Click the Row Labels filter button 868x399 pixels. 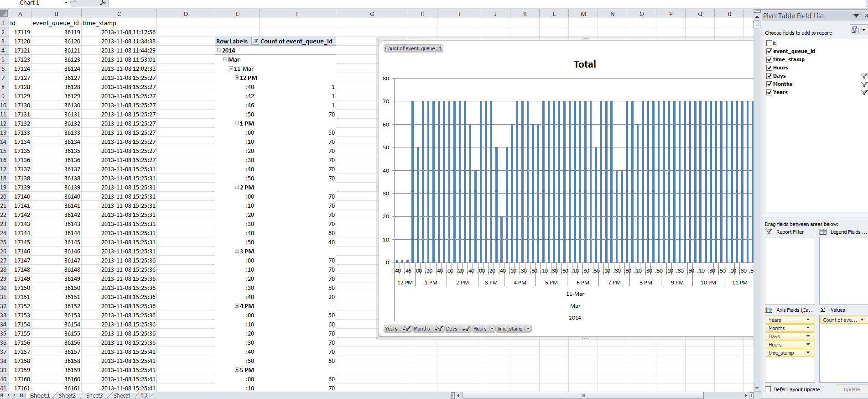[x=255, y=41]
